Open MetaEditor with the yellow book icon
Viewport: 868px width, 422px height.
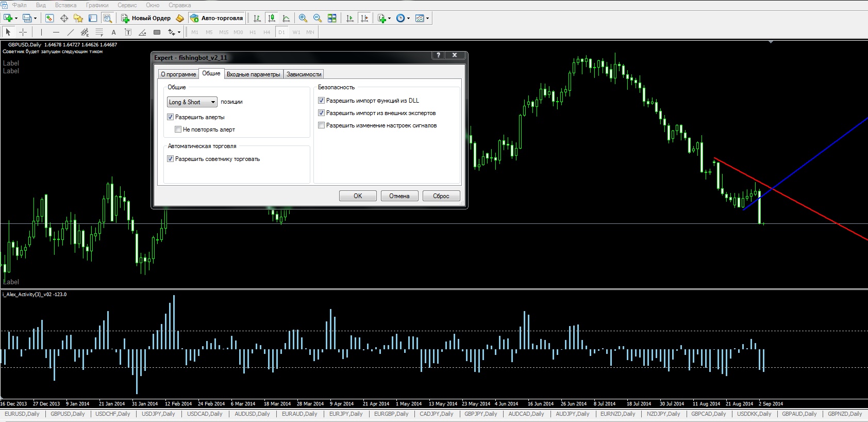[x=180, y=18]
